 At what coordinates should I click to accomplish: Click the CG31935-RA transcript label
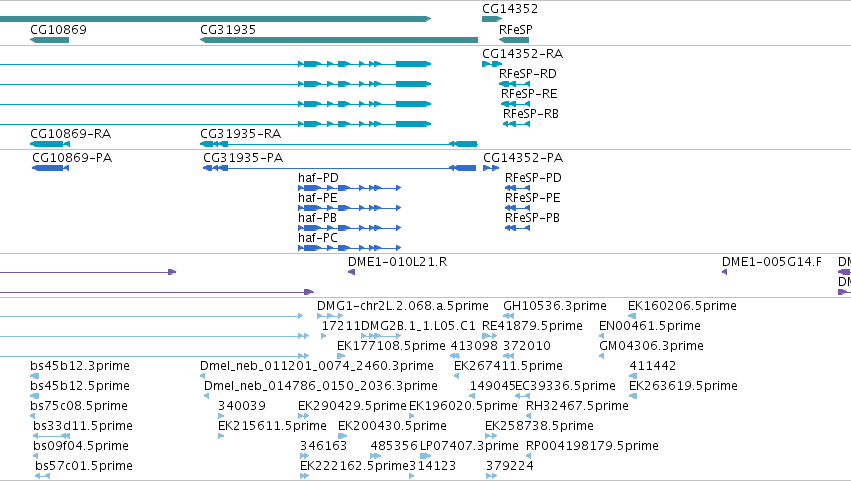pyautogui.click(x=240, y=134)
